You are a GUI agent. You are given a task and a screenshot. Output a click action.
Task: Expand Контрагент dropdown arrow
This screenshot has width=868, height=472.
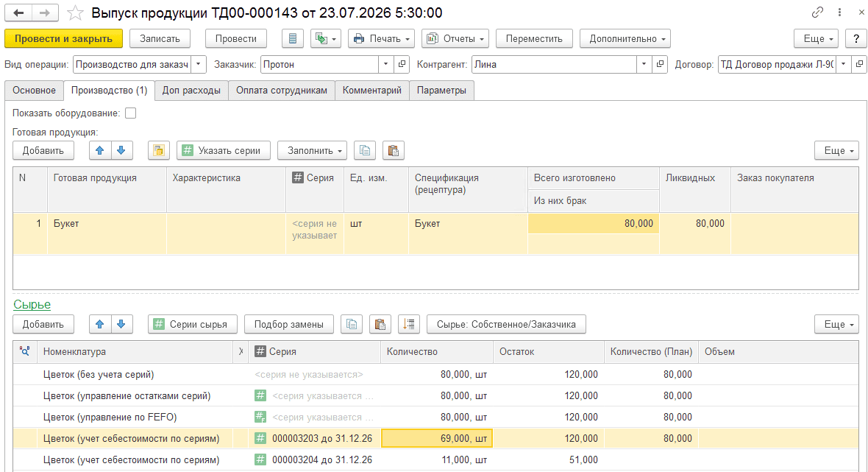[644, 64]
